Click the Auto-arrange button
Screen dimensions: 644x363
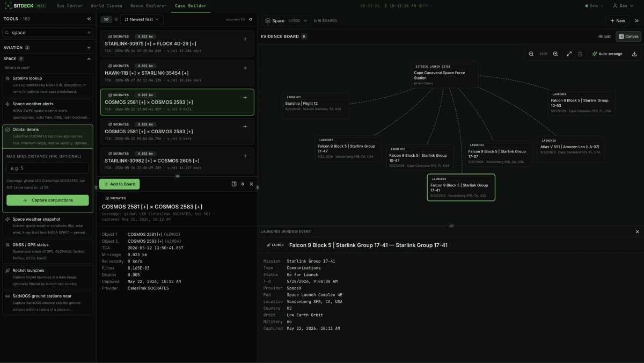tap(607, 54)
